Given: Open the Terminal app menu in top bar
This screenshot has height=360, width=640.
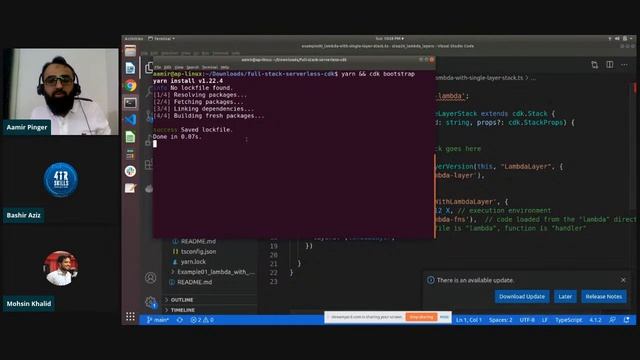Looking at the screenshot, I should [x=162, y=38].
